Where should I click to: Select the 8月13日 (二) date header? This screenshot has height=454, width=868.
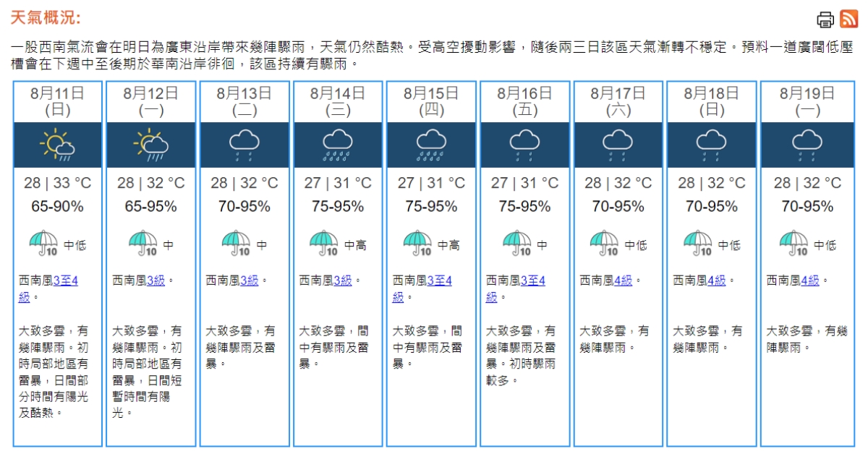coord(244,101)
